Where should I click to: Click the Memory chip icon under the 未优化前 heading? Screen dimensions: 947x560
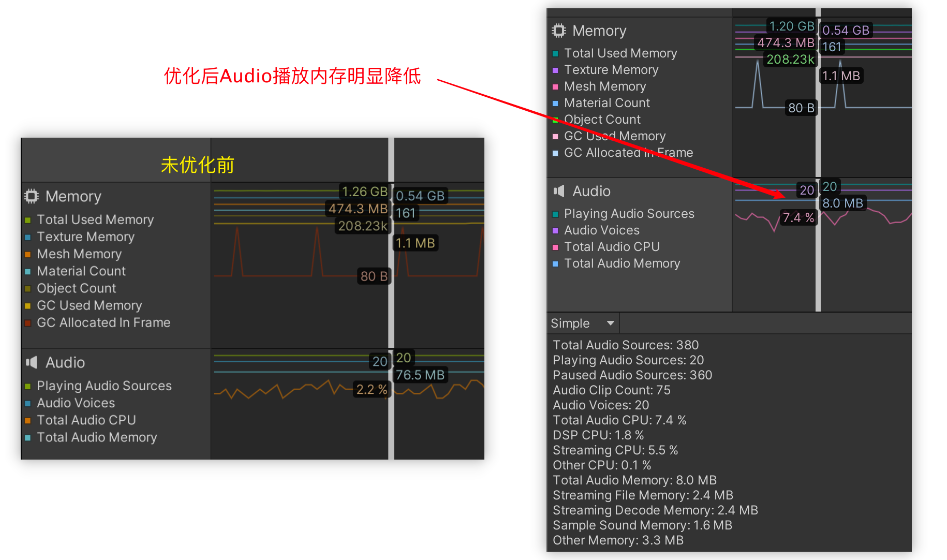pos(32,196)
